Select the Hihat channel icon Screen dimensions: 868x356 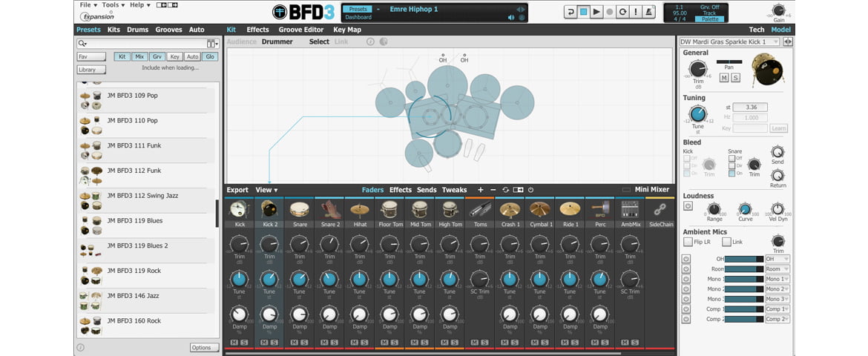coord(360,209)
